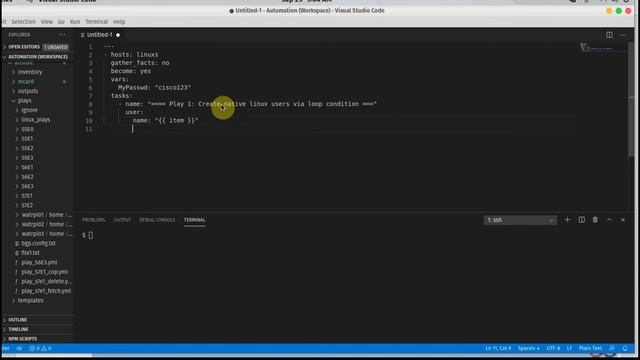Select the Untitled-1 editor tab
This screenshot has width=640, height=360.
pyautogui.click(x=100, y=35)
